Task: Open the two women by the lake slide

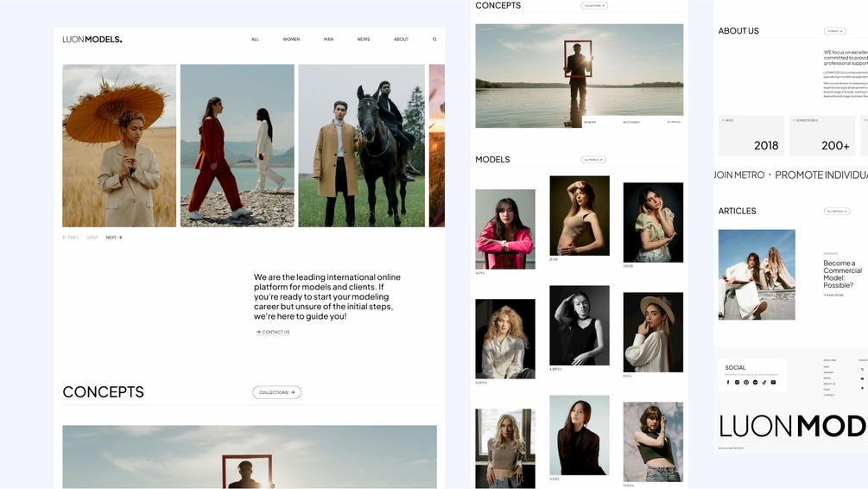Action: [x=237, y=146]
